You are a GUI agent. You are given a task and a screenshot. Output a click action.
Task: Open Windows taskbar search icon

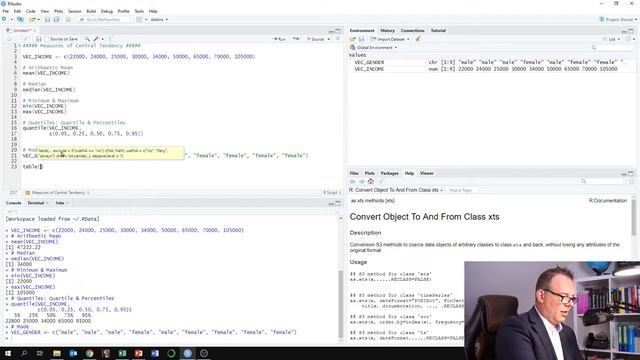24,353
